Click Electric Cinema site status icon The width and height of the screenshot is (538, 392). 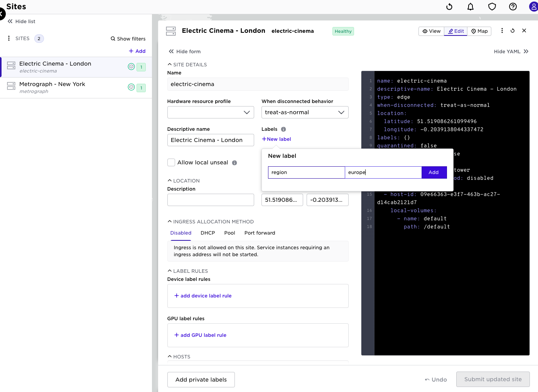coord(131,67)
